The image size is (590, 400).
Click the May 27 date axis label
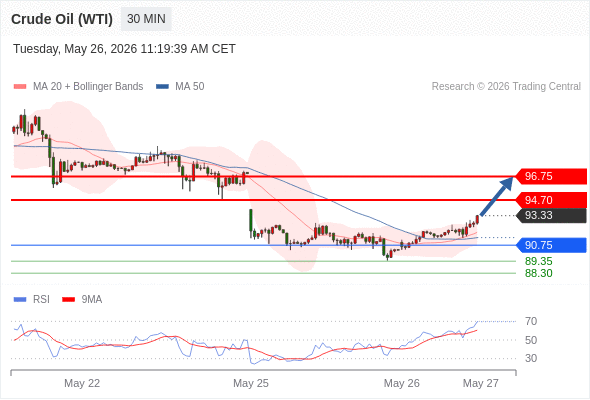[x=481, y=383]
